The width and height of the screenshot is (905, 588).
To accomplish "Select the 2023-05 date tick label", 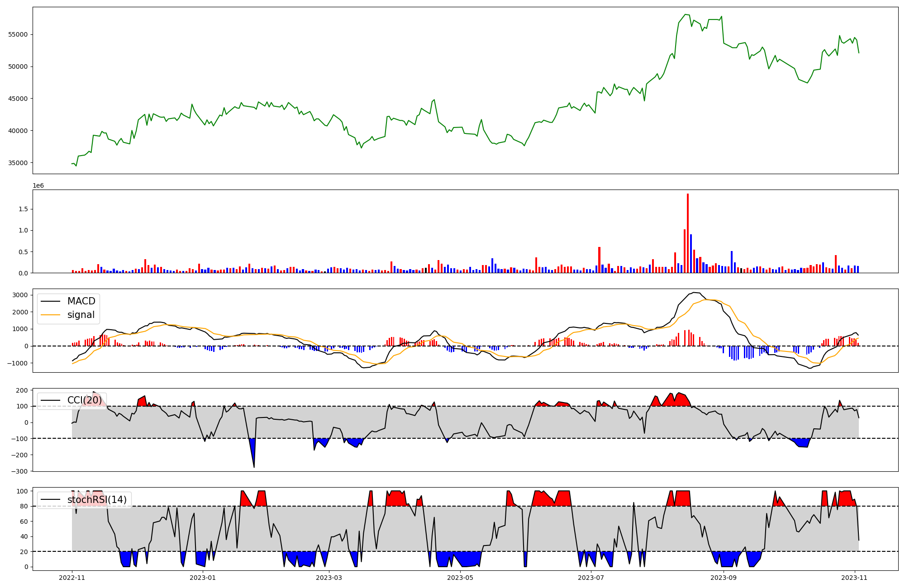I will tap(460, 578).
